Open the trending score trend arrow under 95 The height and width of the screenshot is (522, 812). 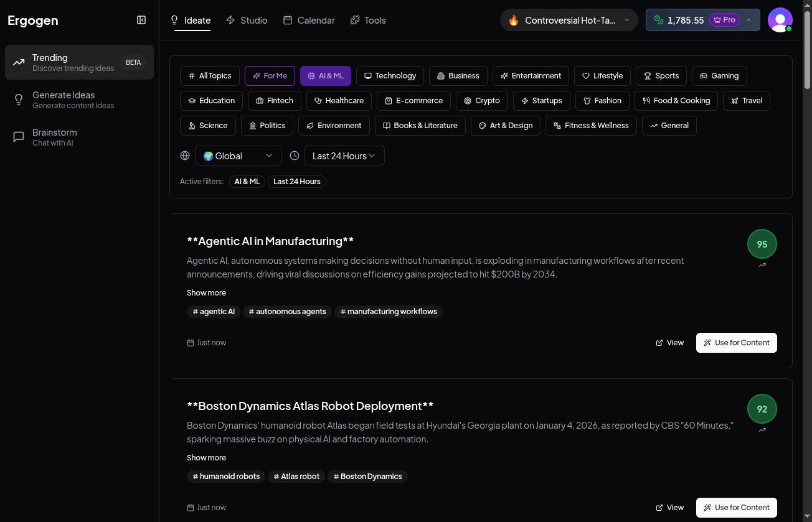coord(762,265)
